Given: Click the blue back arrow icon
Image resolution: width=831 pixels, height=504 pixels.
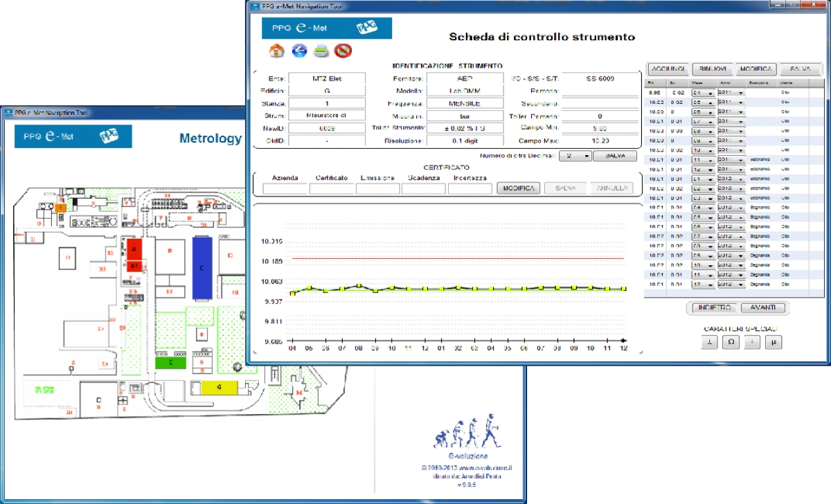Looking at the screenshot, I should [299, 51].
